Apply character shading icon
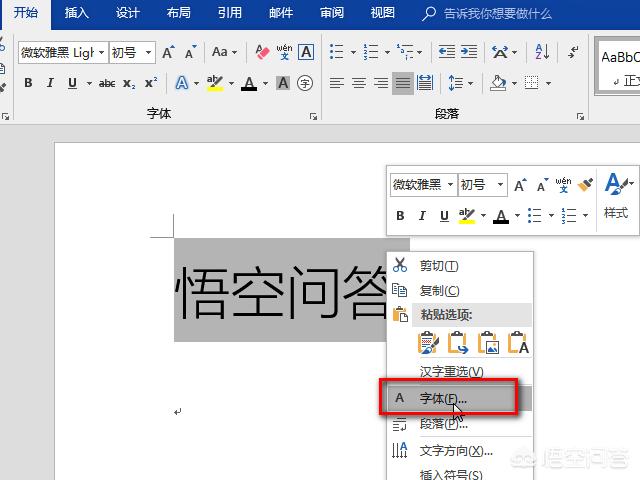Image resolution: width=640 pixels, height=480 pixels. pos(283,83)
